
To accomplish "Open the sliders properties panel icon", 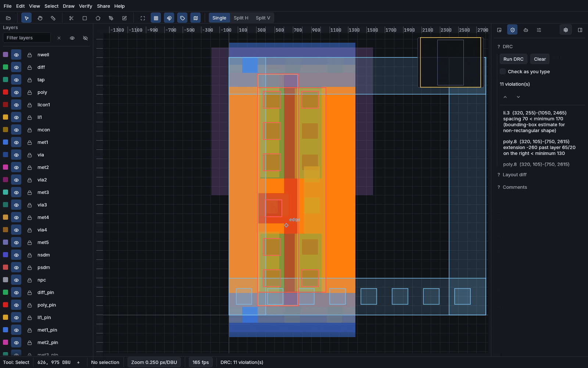I will click(x=539, y=30).
